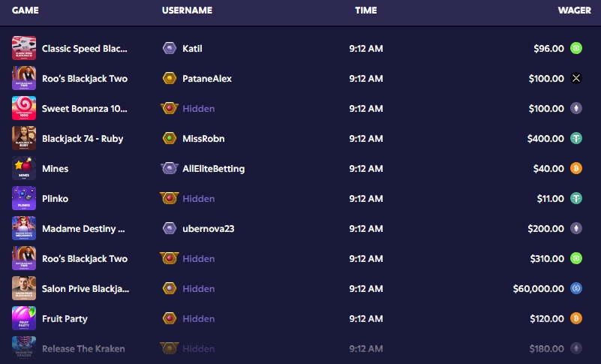Click the Tether icon beside $400.00
This screenshot has height=364, width=601.
[576, 138]
